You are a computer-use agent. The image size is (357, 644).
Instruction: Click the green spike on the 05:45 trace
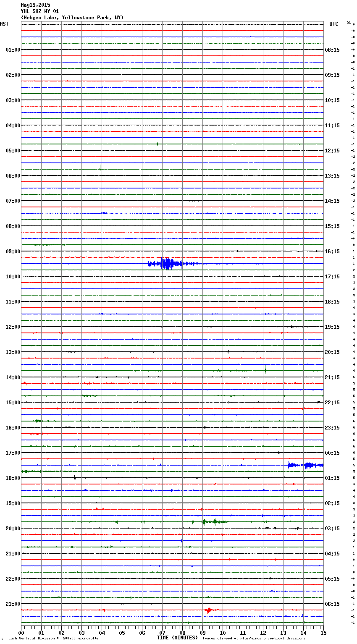[x=100, y=169]
